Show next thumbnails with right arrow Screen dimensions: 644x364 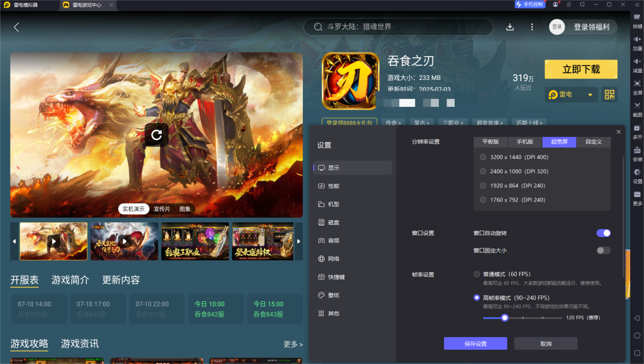(299, 241)
